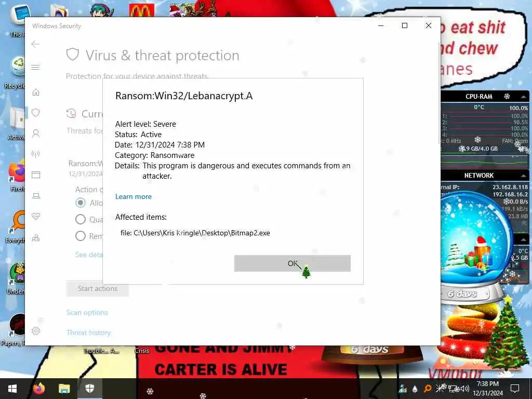This screenshot has width=532, height=399.
Task: Open the notification action center icon
Action: (515, 389)
